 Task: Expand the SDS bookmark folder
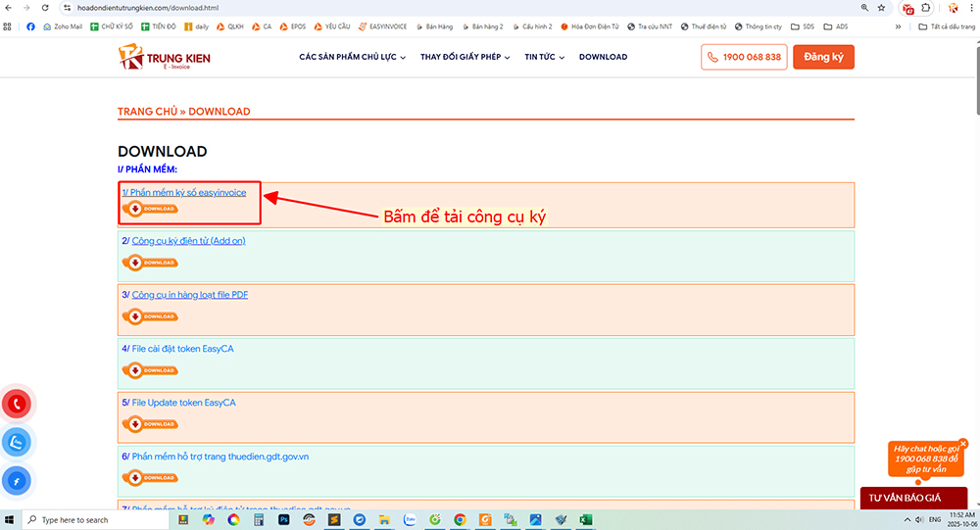(x=804, y=26)
